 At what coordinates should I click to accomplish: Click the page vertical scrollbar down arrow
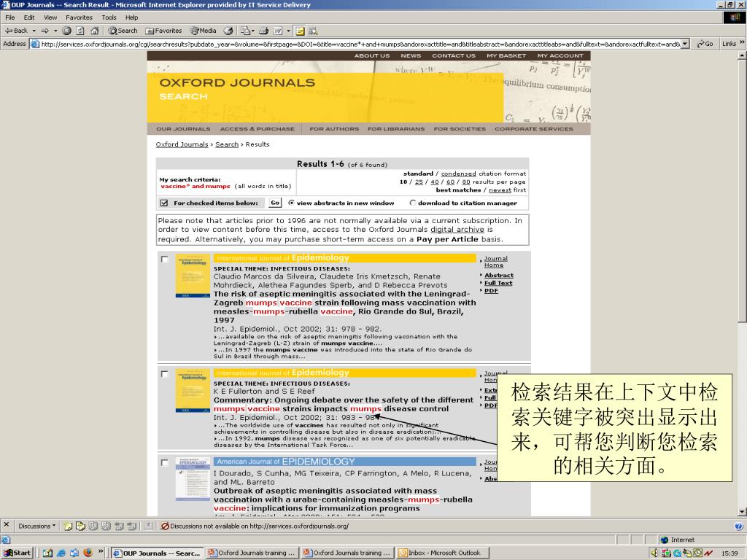click(x=742, y=512)
